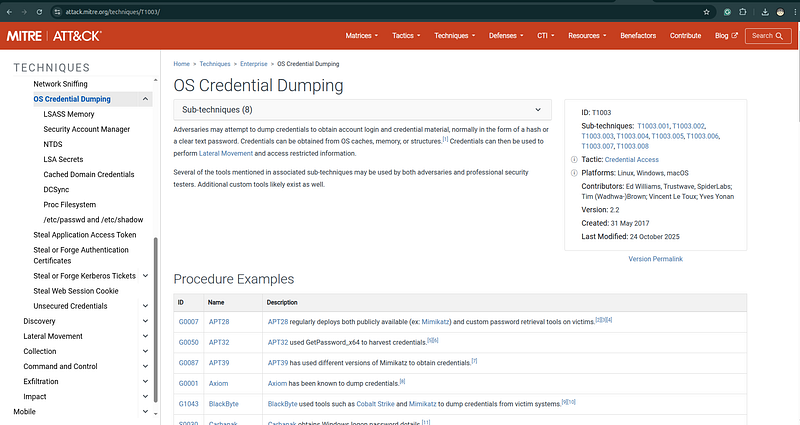Open the Contribute page
800x425 pixels.
tap(685, 36)
